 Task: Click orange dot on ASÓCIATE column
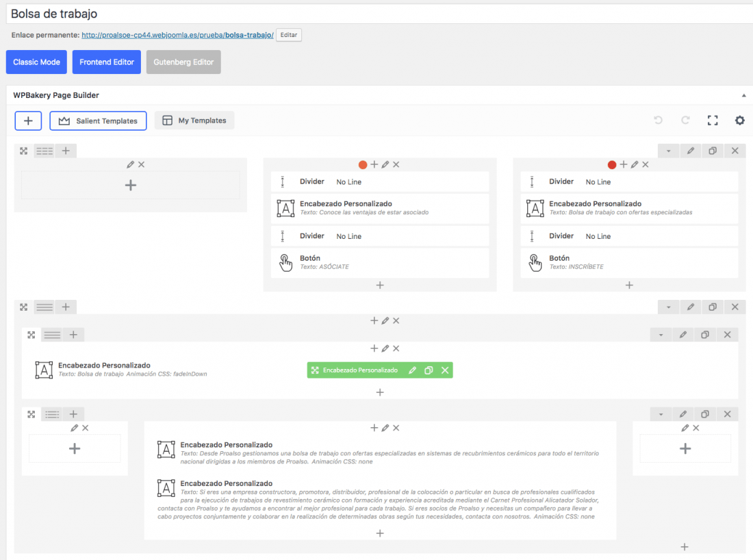coord(363,165)
